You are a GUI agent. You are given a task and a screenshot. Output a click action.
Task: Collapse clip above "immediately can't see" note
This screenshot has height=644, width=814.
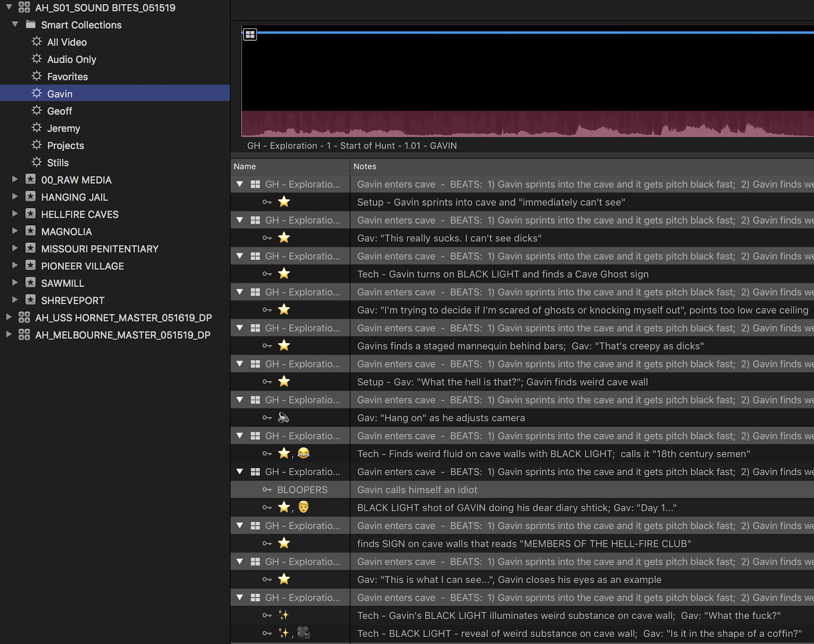(x=240, y=184)
